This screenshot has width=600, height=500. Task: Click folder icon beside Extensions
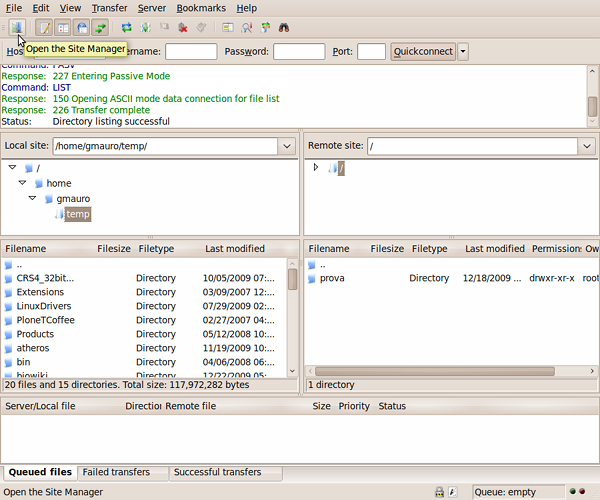[x=8, y=292]
